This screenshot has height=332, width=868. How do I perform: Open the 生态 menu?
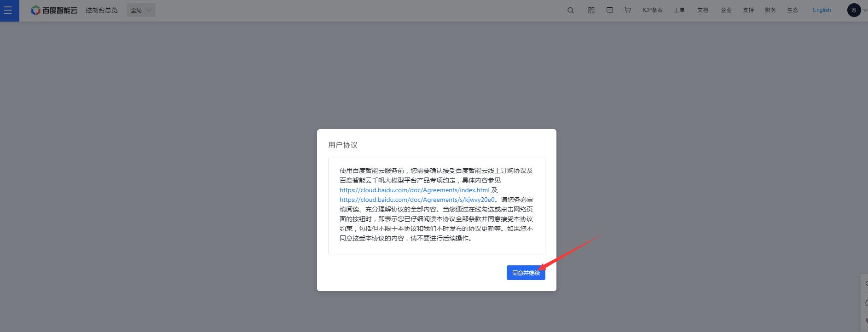click(793, 10)
